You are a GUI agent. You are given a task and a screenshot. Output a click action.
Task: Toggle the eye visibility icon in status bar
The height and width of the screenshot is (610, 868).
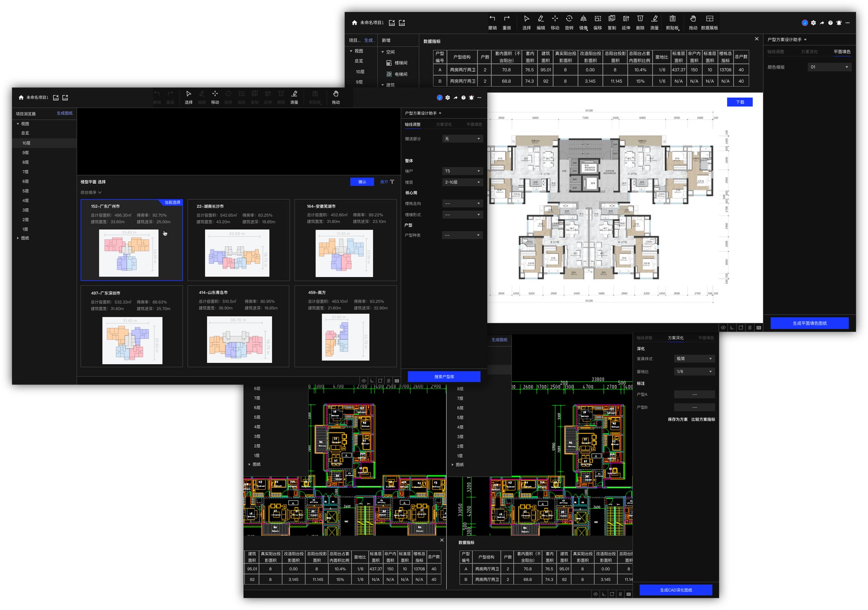click(x=364, y=380)
